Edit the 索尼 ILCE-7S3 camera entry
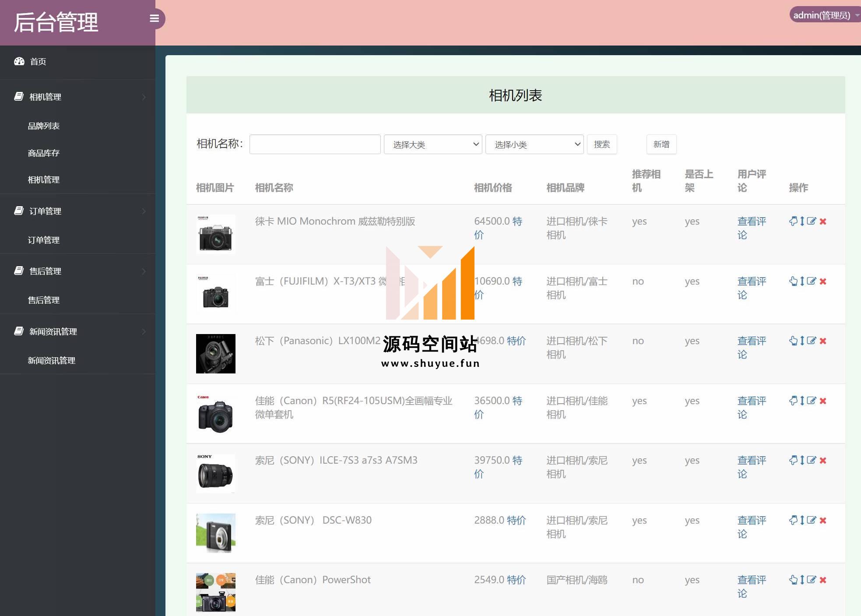Screen dimensions: 861x616 click(812, 460)
